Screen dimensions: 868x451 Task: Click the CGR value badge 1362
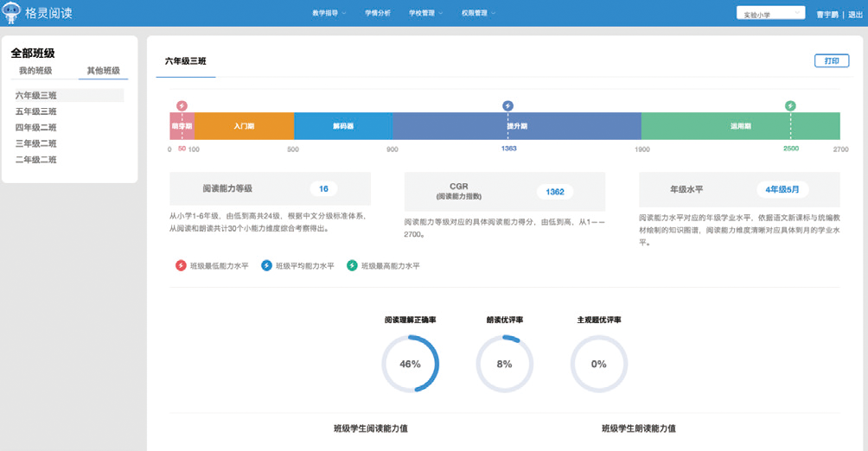pyautogui.click(x=555, y=192)
